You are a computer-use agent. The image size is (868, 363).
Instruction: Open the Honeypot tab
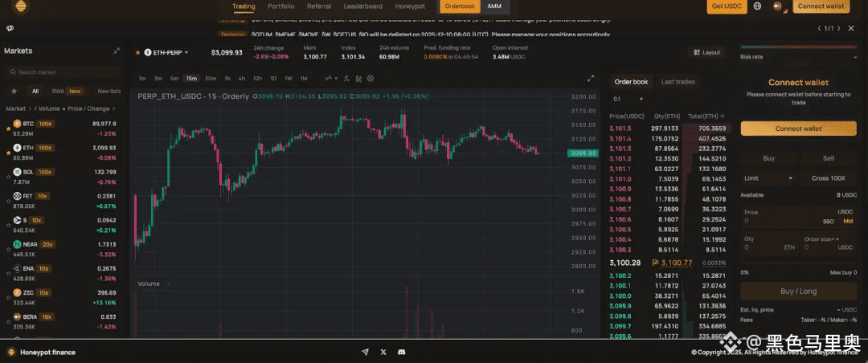(410, 6)
